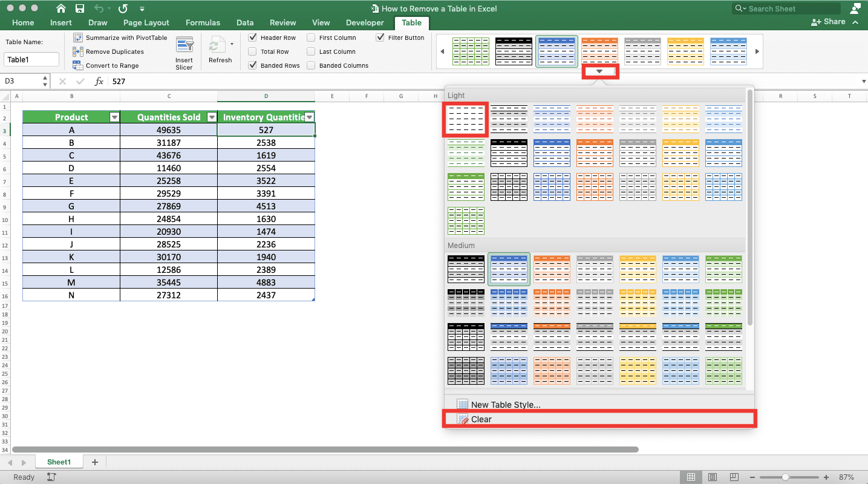Click the styles gallery vertical scrollbar
868x484 pixels.
pos(750,207)
